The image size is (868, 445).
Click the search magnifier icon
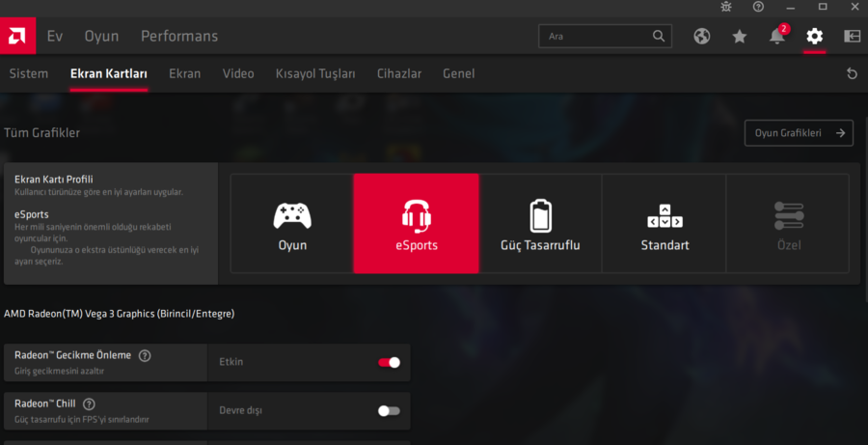click(658, 36)
